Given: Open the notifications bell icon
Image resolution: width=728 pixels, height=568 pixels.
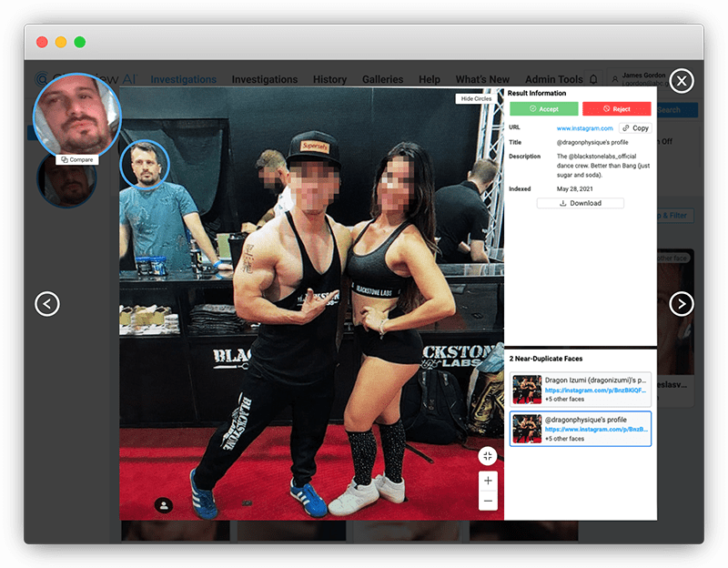Looking at the screenshot, I should coord(593,79).
